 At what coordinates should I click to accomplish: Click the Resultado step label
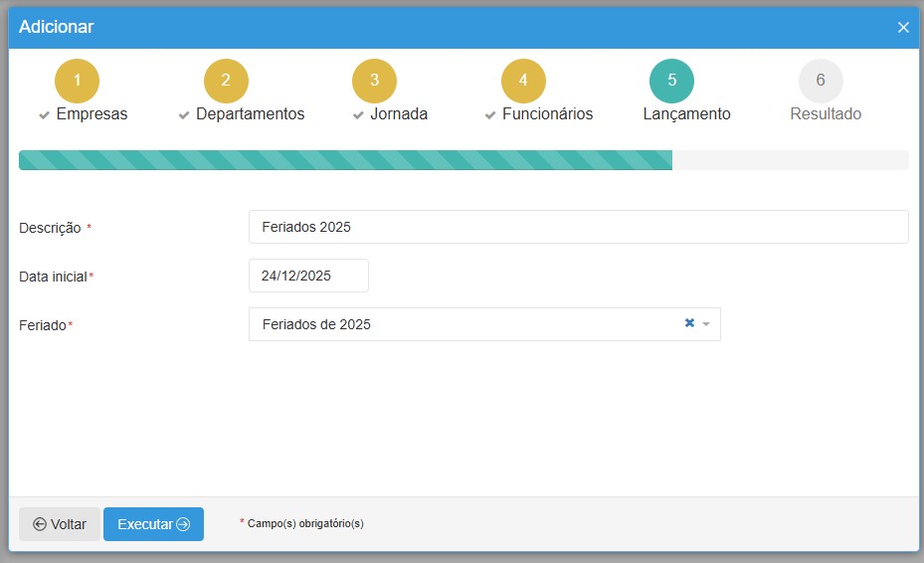[826, 114]
